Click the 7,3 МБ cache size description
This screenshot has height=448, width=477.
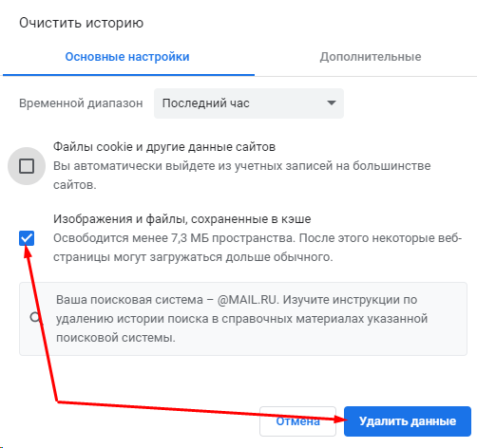click(x=258, y=248)
